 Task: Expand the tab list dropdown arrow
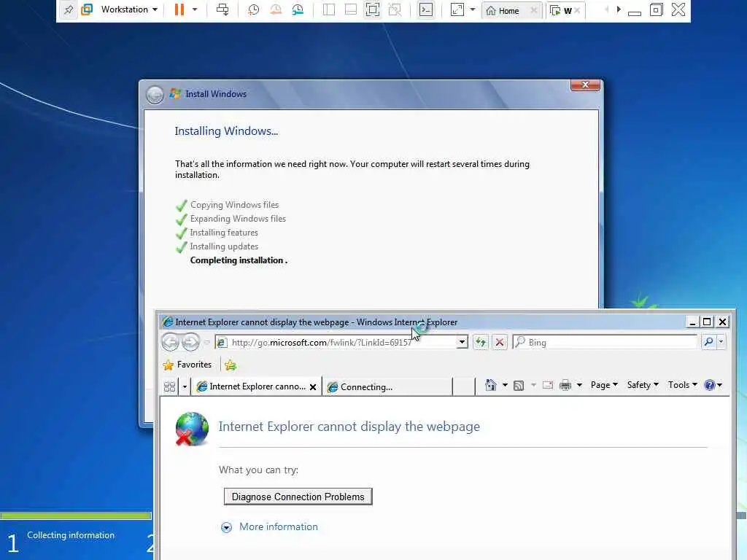pos(185,386)
